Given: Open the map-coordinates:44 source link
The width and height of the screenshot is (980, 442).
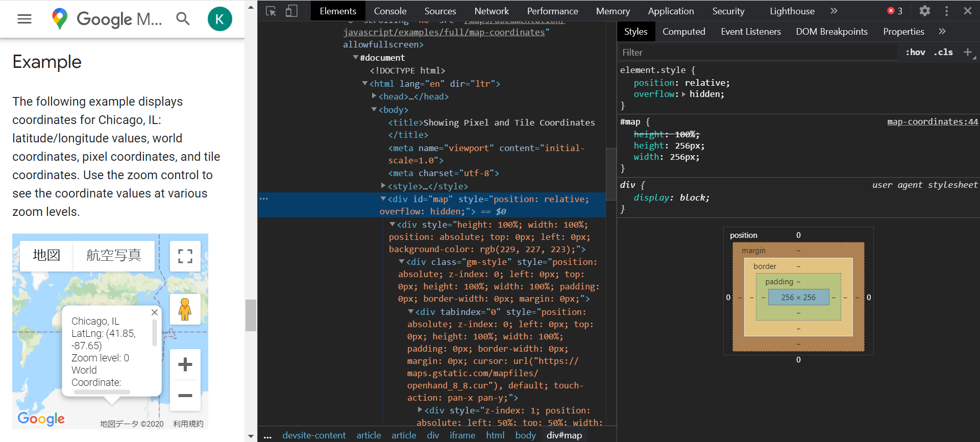Looking at the screenshot, I should (932, 121).
